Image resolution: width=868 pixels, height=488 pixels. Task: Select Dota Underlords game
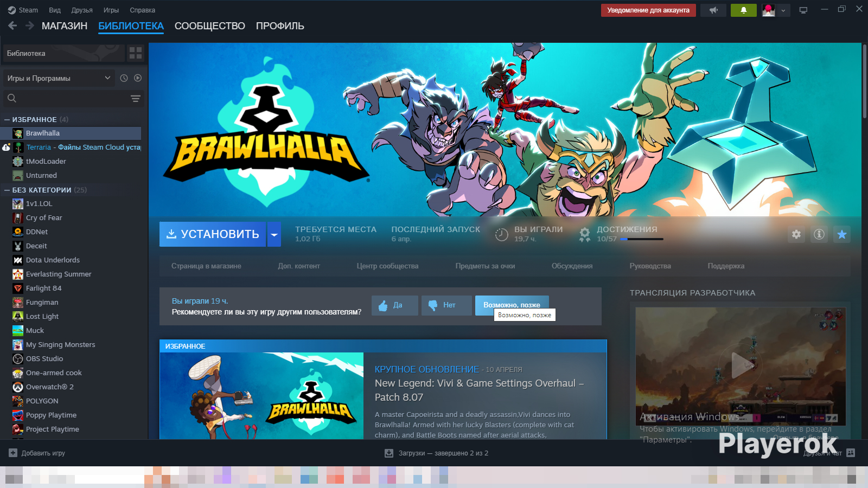tap(76, 260)
